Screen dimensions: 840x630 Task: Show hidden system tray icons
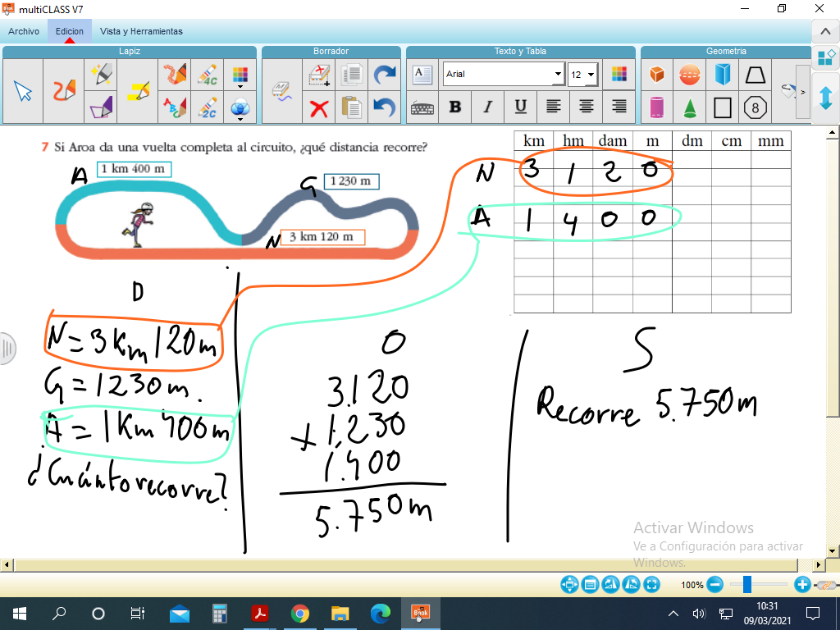[673, 614]
